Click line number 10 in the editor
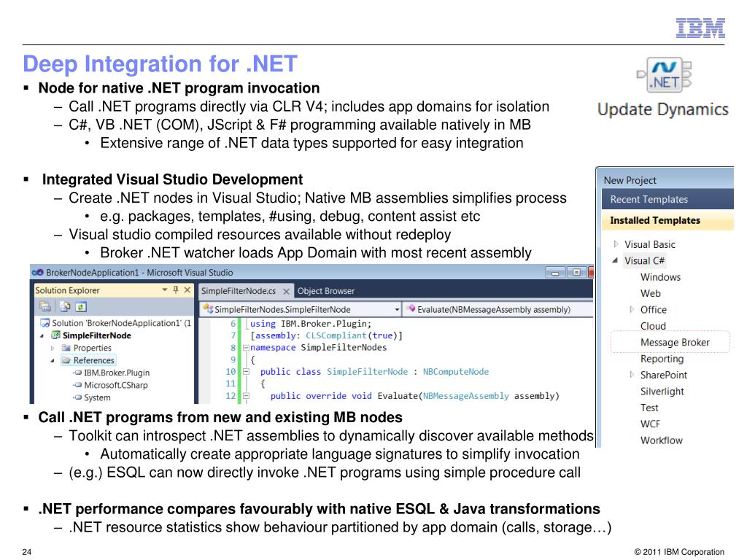 tap(231, 371)
